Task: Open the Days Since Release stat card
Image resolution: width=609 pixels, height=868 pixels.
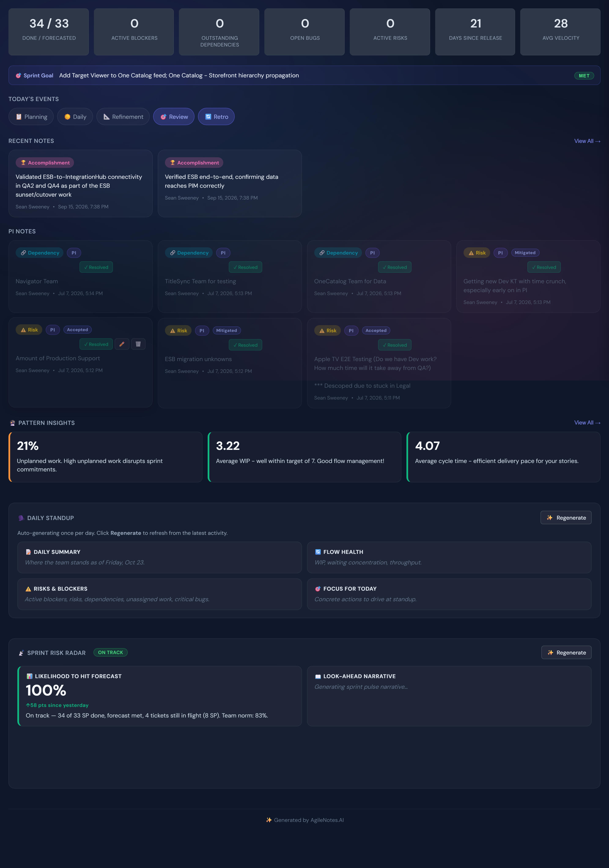Action: (x=475, y=32)
